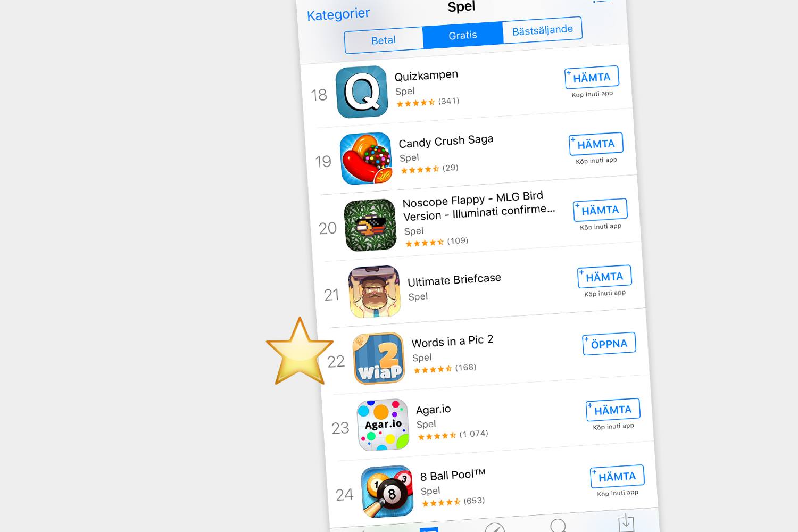Click the gold star beside rank 22
This screenshot has height=532, width=798.
click(x=300, y=352)
